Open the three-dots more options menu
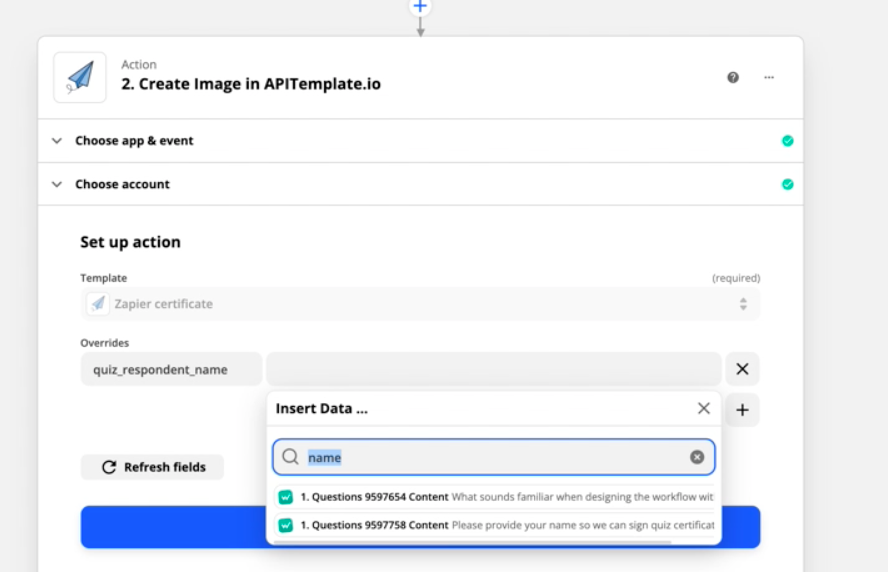888x572 pixels. tap(769, 78)
